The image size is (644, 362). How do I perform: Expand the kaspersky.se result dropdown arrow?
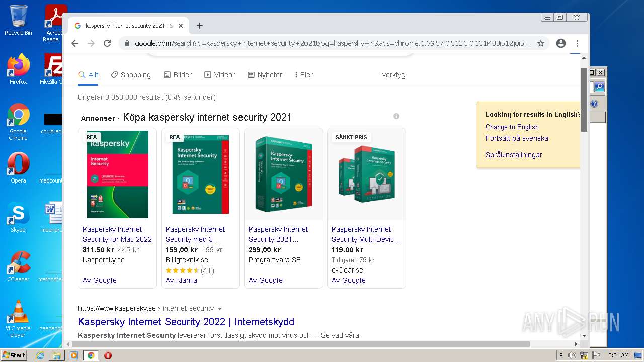pos(220,309)
